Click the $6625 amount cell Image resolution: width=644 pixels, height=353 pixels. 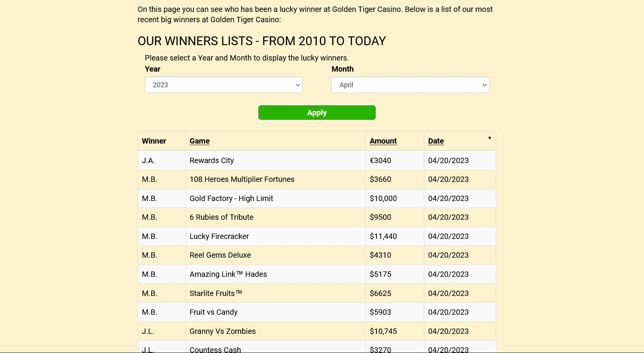pyautogui.click(x=395, y=293)
